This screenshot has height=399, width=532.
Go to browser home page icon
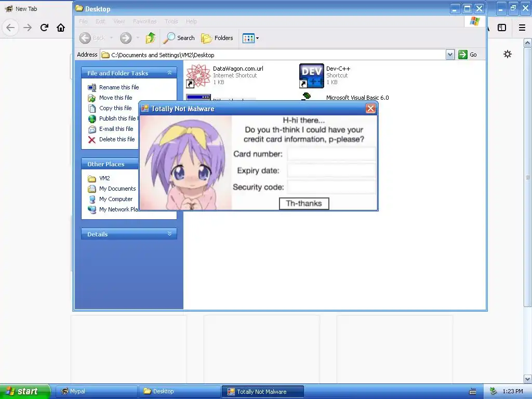[61, 28]
